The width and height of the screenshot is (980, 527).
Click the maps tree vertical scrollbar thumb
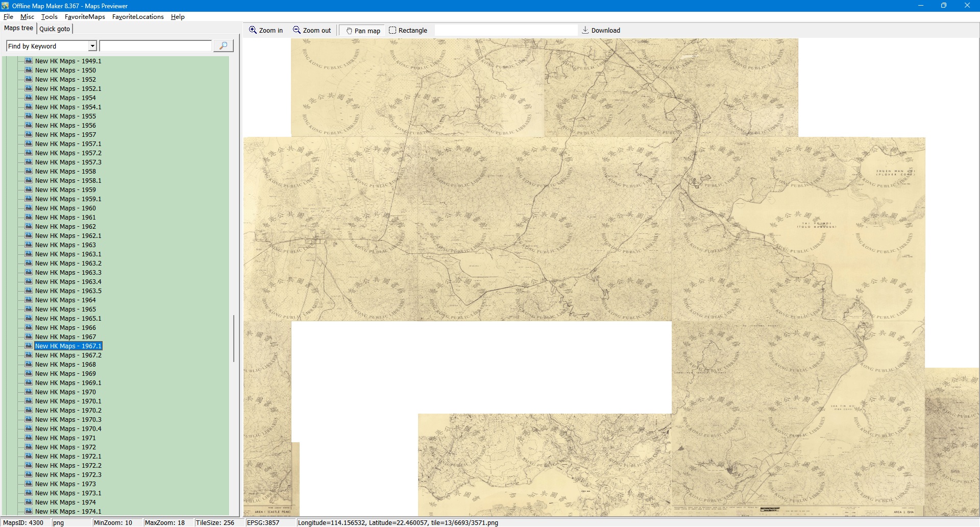(234, 338)
